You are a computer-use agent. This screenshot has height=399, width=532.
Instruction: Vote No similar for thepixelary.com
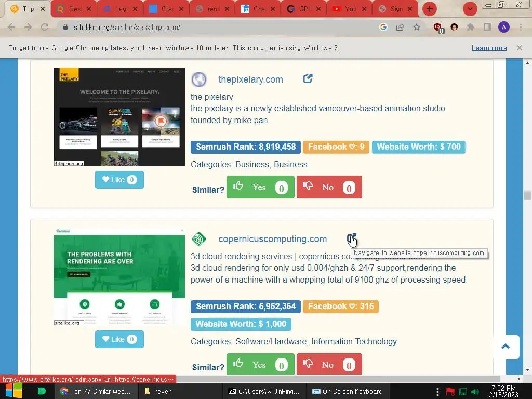329,187
